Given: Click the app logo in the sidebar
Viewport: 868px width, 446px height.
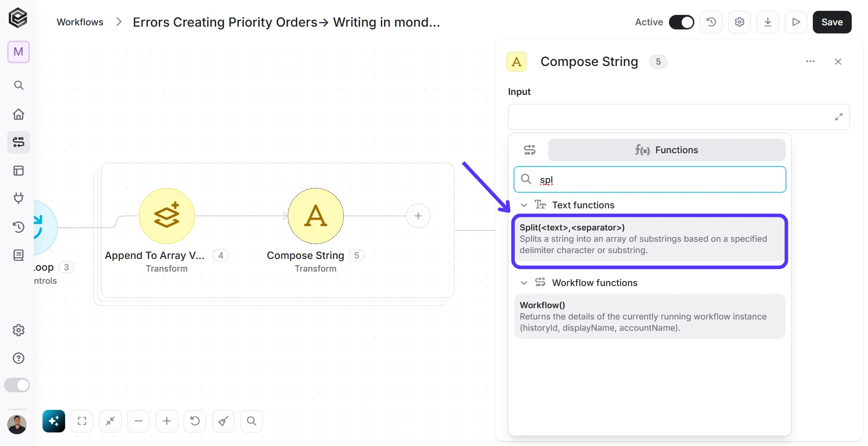Looking at the screenshot, I should (18, 18).
